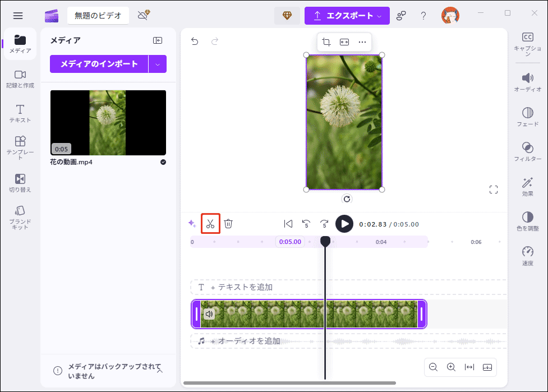Image resolution: width=548 pixels, height=392 pixels.
Task: Click the rotate handle below preview
Action: (347, 199)
